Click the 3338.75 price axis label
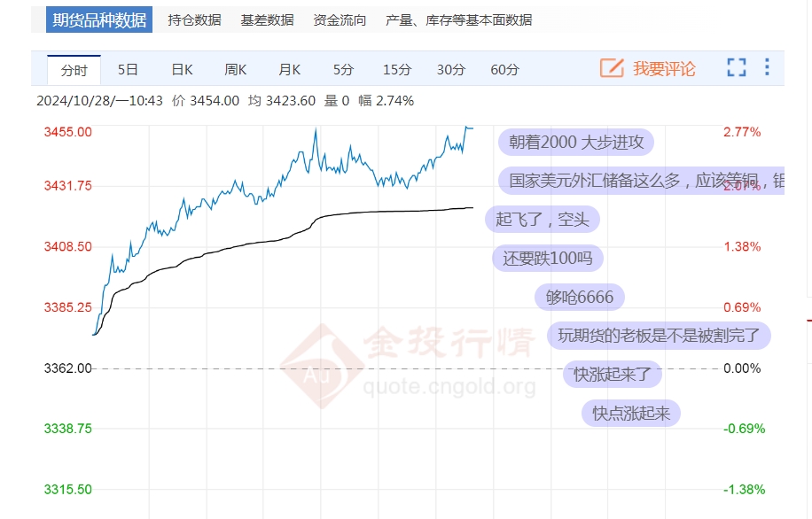 68,429
